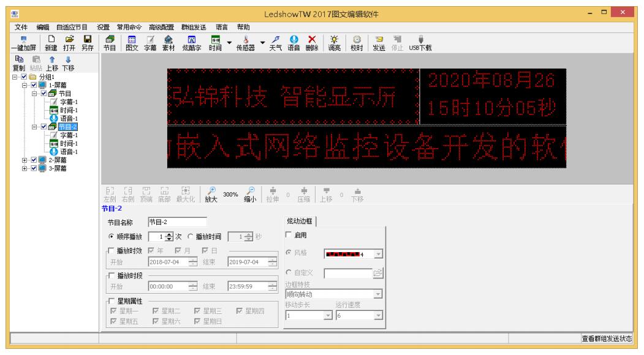Select 顺序播放 radio button
The image size is (644, 355).
click(111, 236)
